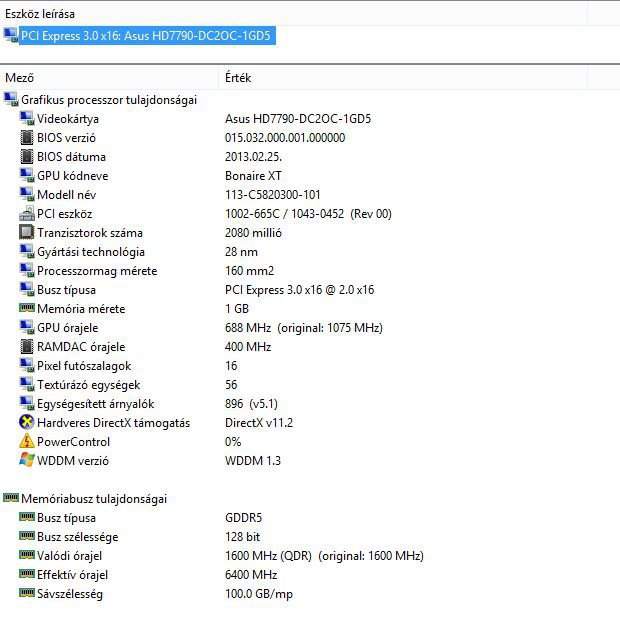Click the Gyártási technológia row icon

click(x=27, y=251)
